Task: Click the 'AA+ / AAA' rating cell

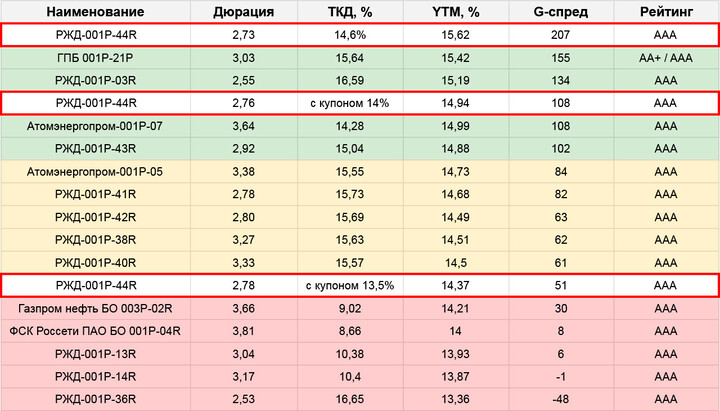Action: click(x=666, y=58)
